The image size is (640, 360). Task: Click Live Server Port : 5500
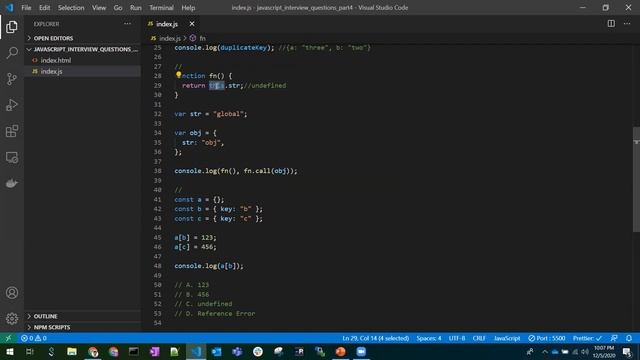point(547,338)
